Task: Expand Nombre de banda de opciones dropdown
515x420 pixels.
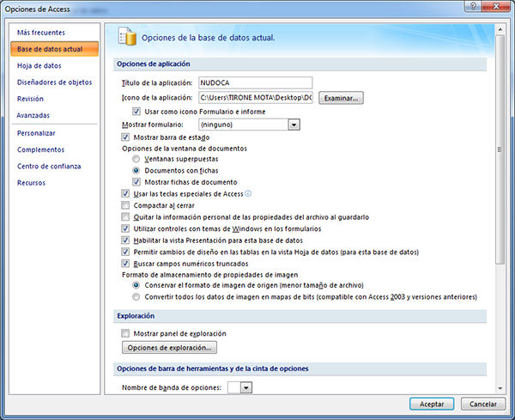Action: tap(246, 388)
